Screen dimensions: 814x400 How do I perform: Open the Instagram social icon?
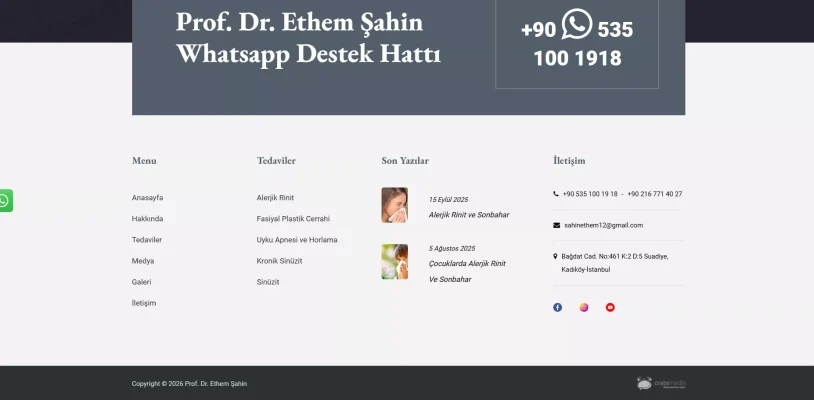point(584,307)
